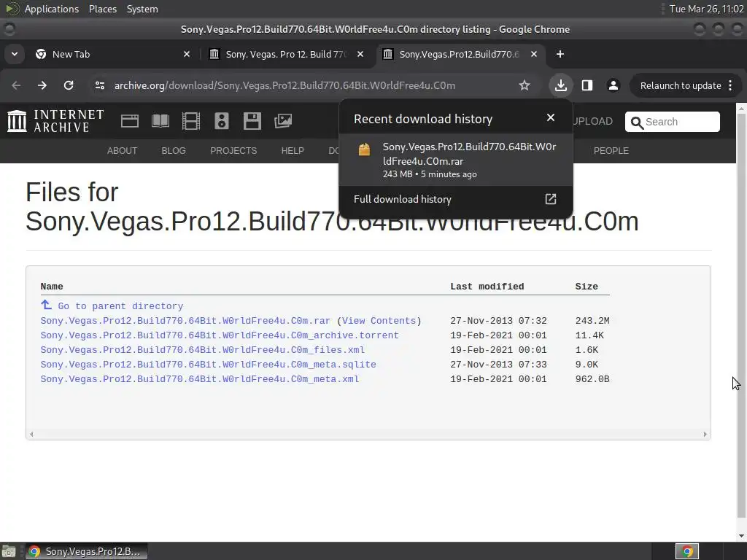Reload the current page
The image size is (747, 560).
pyautogui.click(x=69, y=85)
